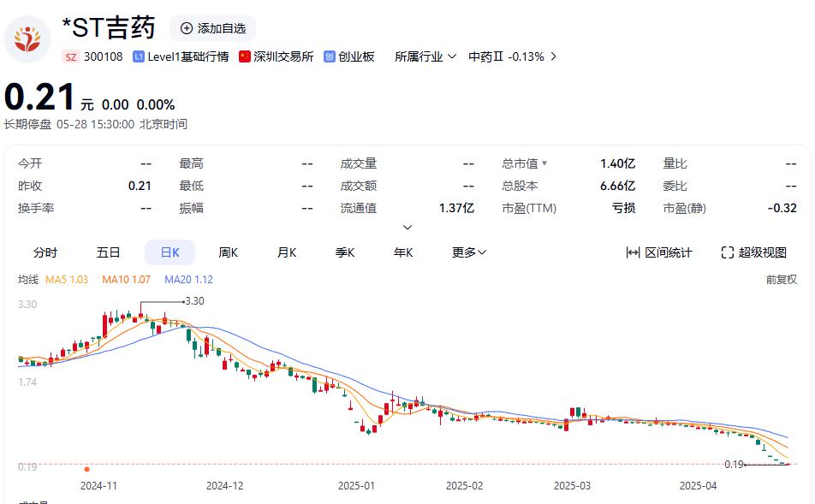Toggle the MA10 moving average line

pyautogui.click(x=126, y=280)
